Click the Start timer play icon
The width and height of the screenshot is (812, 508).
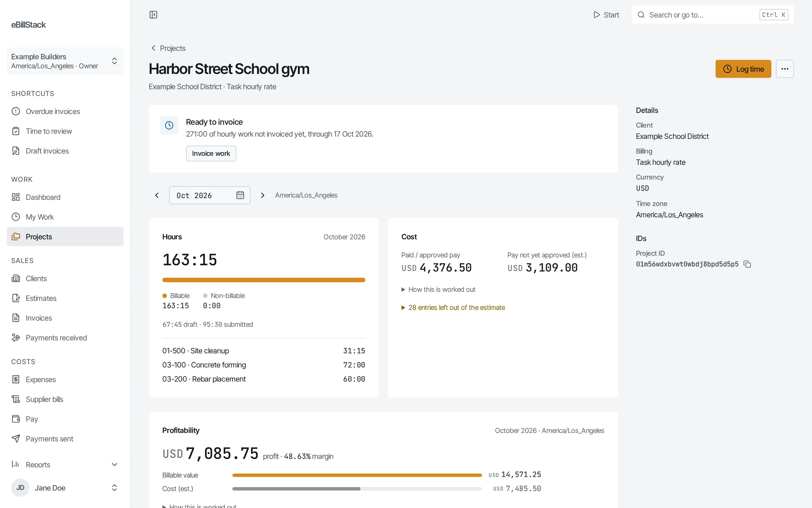(x=597, y=15)
